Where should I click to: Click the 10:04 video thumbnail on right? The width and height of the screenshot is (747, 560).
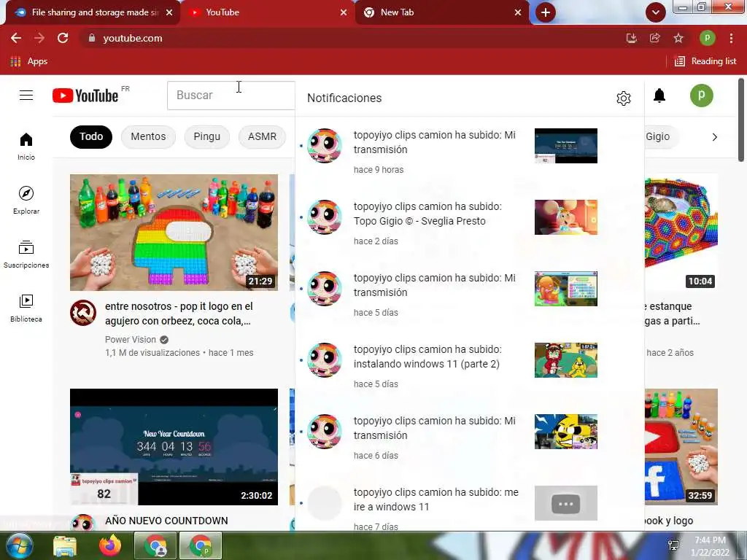pyautogui.click(x=681, y=233)
